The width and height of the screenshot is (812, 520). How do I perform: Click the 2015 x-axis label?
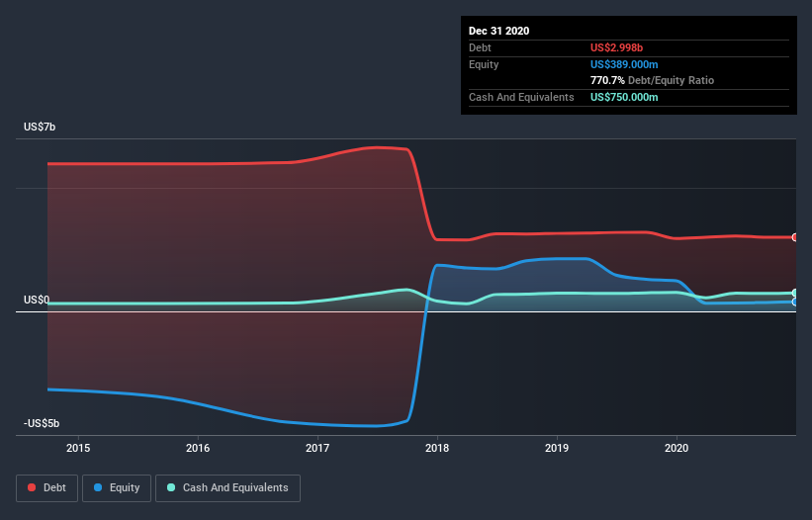[78, 448]
